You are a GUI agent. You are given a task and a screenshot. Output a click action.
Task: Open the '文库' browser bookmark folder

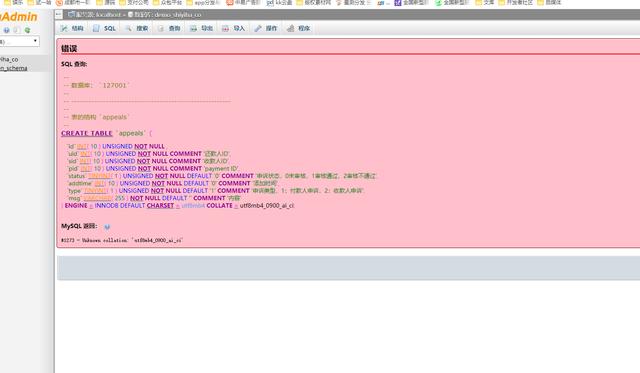[485, 2]
